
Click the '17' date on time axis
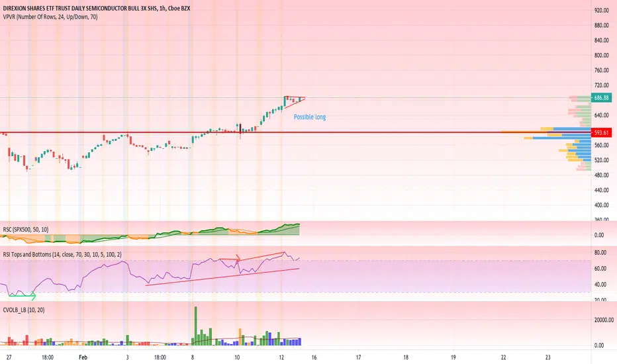click(x=358, y=357)
